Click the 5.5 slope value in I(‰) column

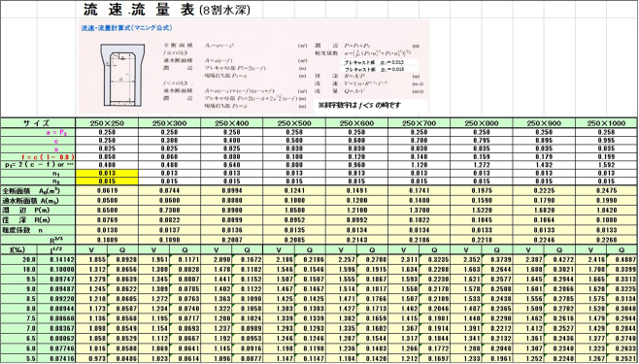point(18,359)
